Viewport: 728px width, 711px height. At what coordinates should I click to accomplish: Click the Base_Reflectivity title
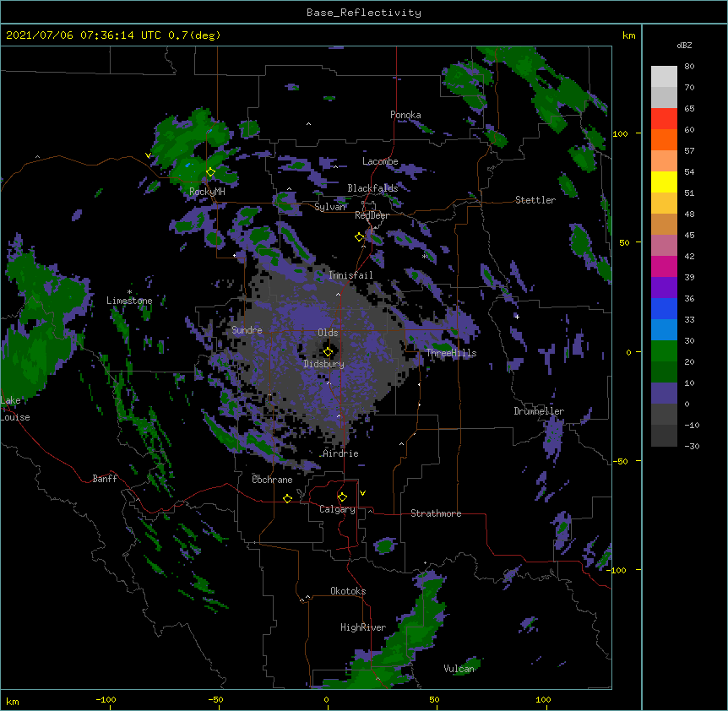[364, 13]
